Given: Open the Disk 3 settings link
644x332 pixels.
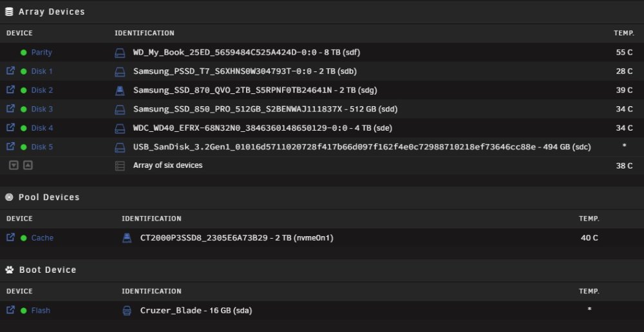Looking at the screenshot, I should click(42, 109).
